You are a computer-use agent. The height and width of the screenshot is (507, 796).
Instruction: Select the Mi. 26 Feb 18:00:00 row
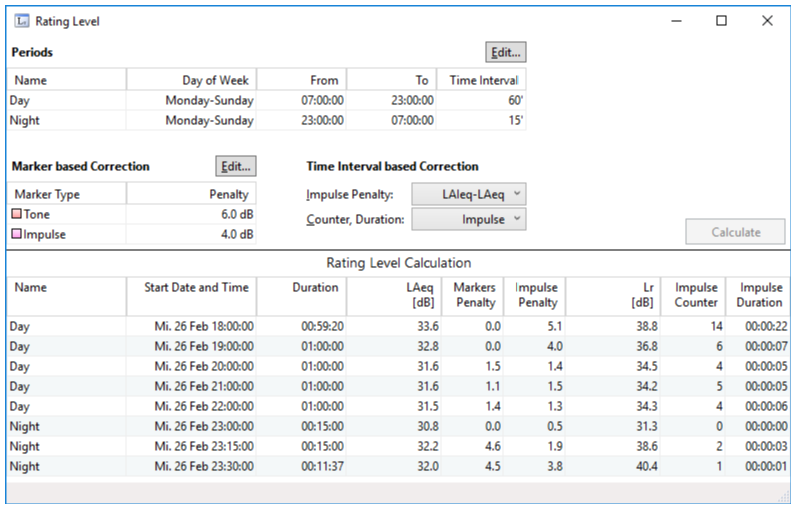point(190,326)
